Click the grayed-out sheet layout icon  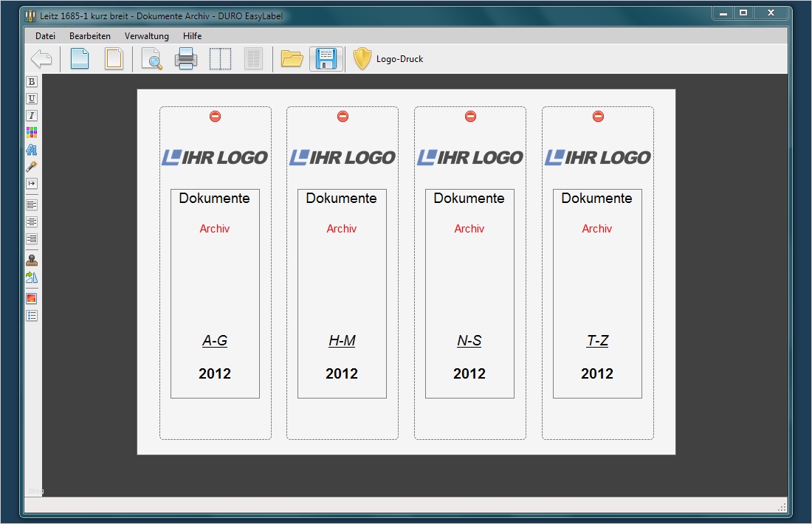(253, 58)
